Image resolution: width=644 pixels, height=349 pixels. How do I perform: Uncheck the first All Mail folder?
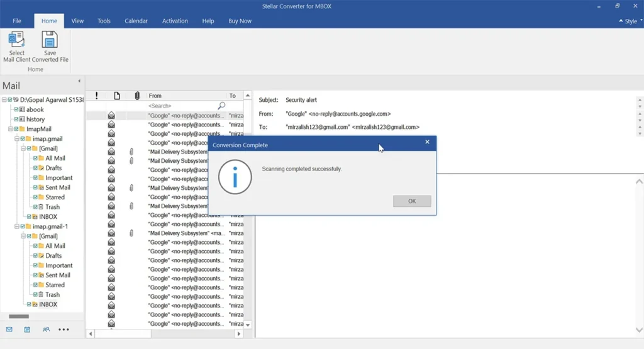coord(35,158)
